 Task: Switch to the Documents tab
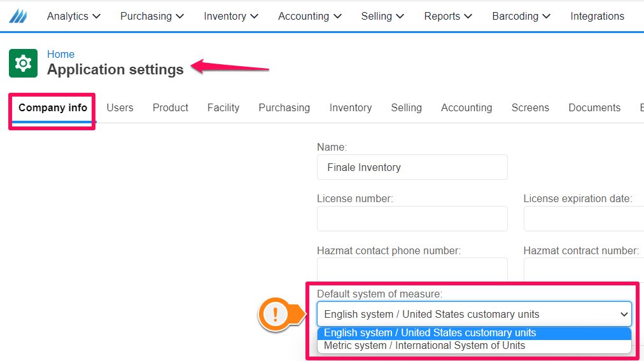click(x=594, y=108)
